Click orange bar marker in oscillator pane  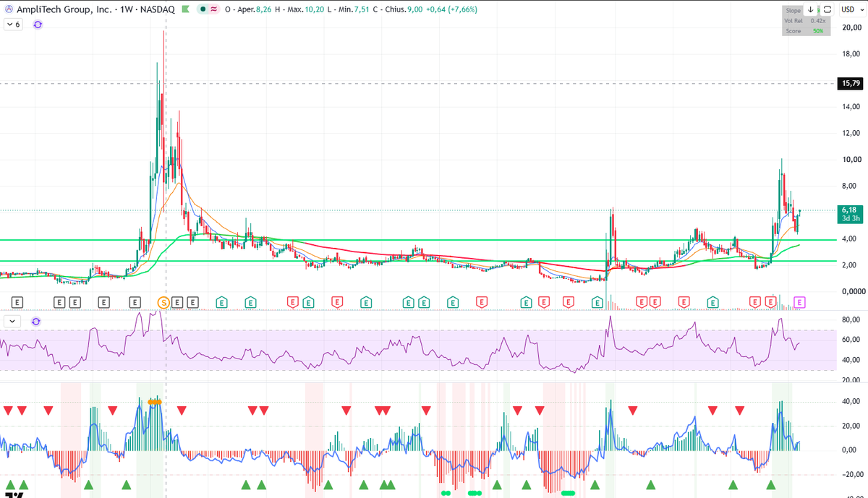pyautogui.click(x=155, y=401)
